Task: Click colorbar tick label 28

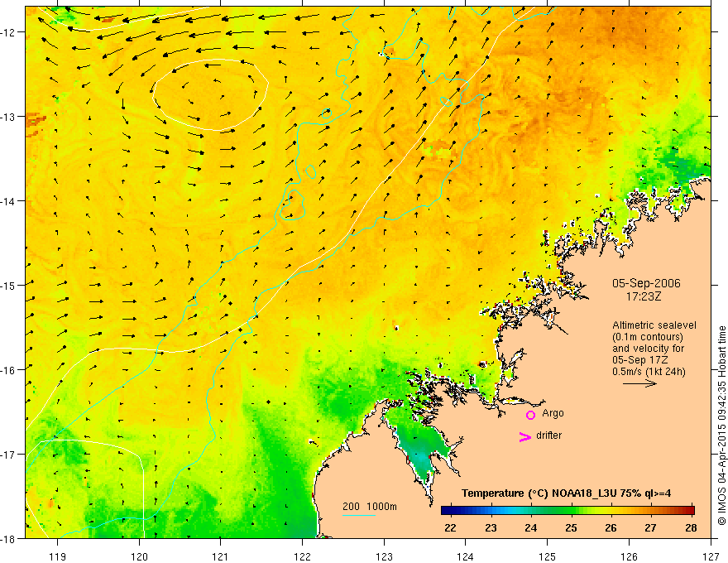Action: pos(691,527)
